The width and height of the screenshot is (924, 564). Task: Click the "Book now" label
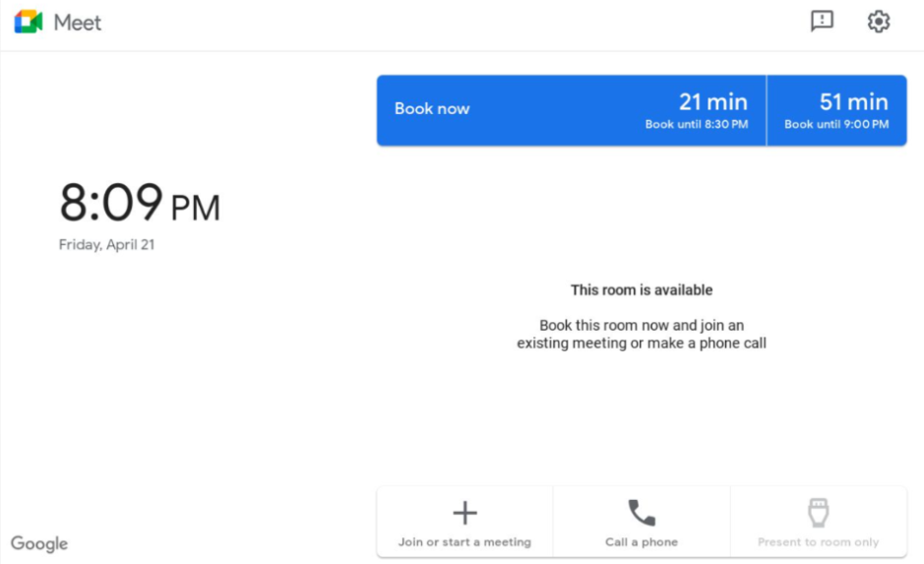(x=432, y=109)
